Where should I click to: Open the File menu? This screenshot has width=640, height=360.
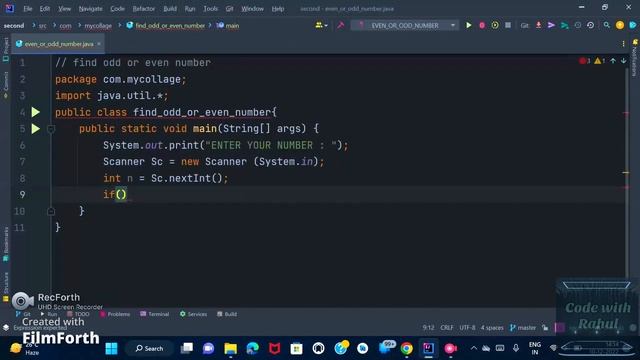coord(27,9)
